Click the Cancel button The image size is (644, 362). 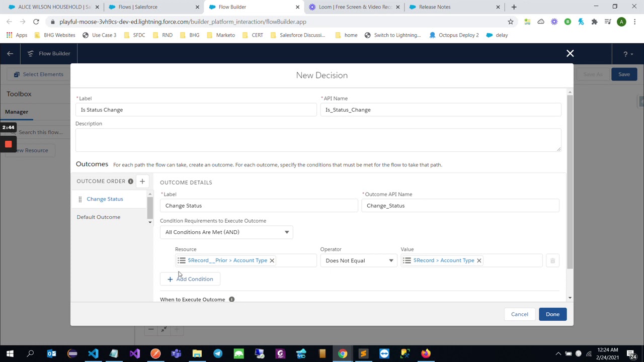point(520,314)
